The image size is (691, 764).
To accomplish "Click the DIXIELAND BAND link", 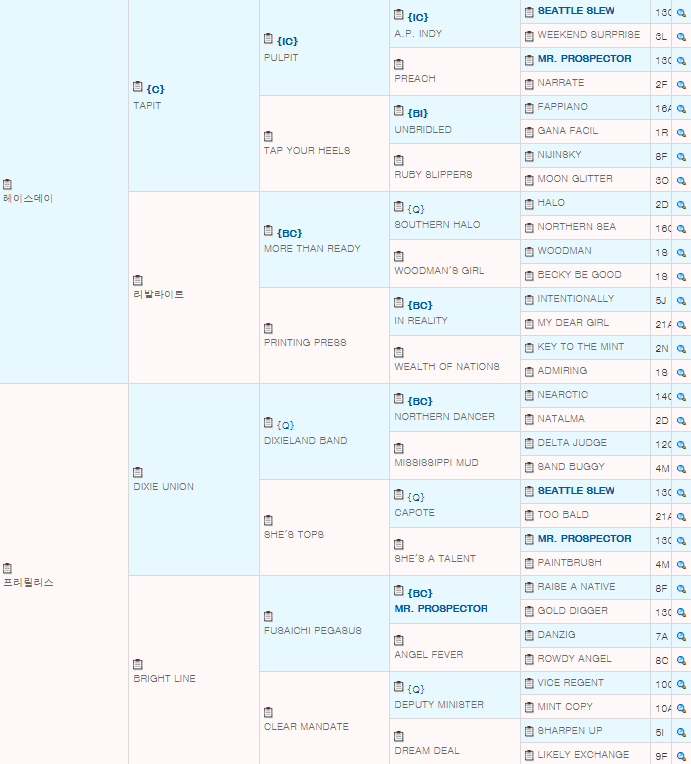I will [306, 440].
